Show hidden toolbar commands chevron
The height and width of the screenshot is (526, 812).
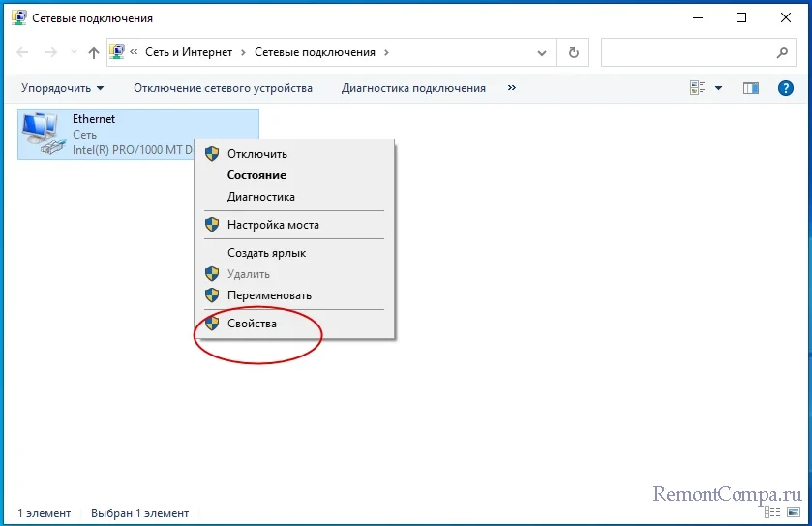(x=512, y=88)
